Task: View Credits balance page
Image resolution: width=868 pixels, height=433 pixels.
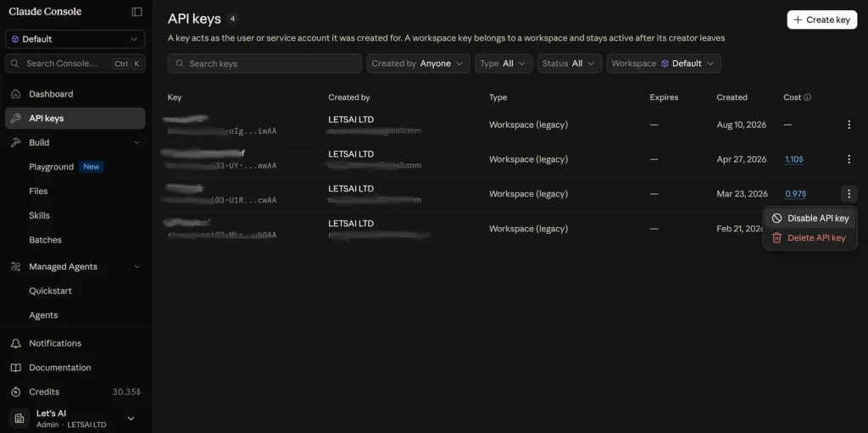Action: (x=75, y=392)
